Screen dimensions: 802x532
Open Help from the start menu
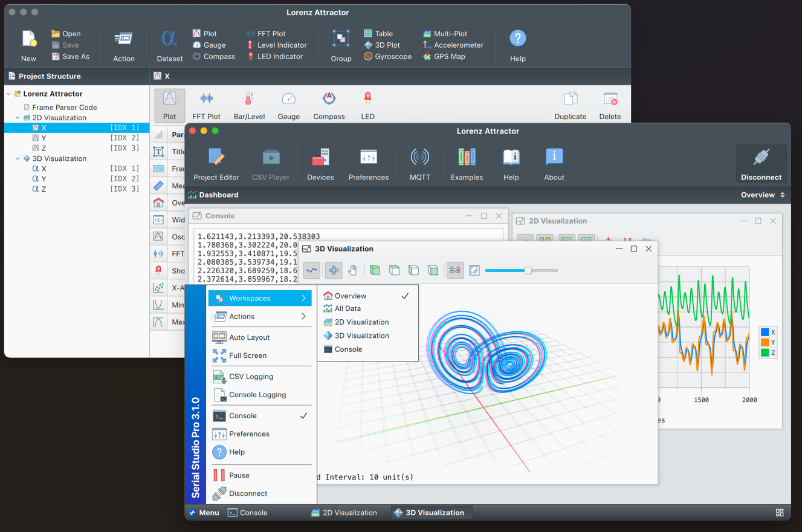[260, 452]
